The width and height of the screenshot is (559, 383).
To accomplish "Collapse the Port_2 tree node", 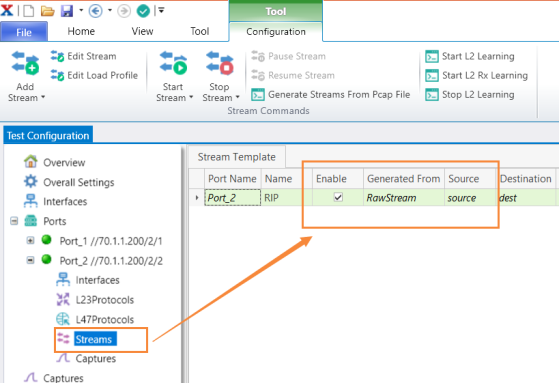I will pos(30,260).
